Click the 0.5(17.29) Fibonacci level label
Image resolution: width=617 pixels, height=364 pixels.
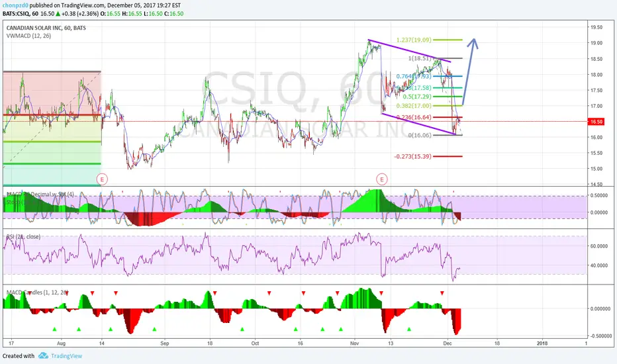coord(416,97)
